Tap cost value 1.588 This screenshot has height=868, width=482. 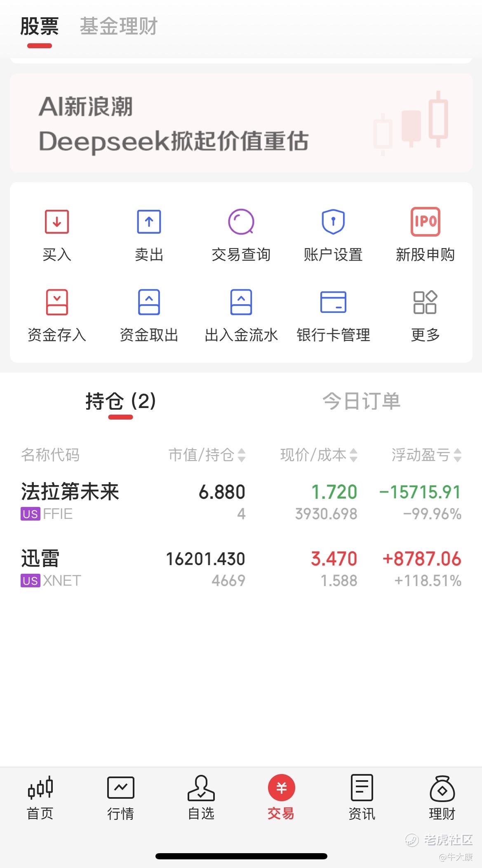pos(339,581)
